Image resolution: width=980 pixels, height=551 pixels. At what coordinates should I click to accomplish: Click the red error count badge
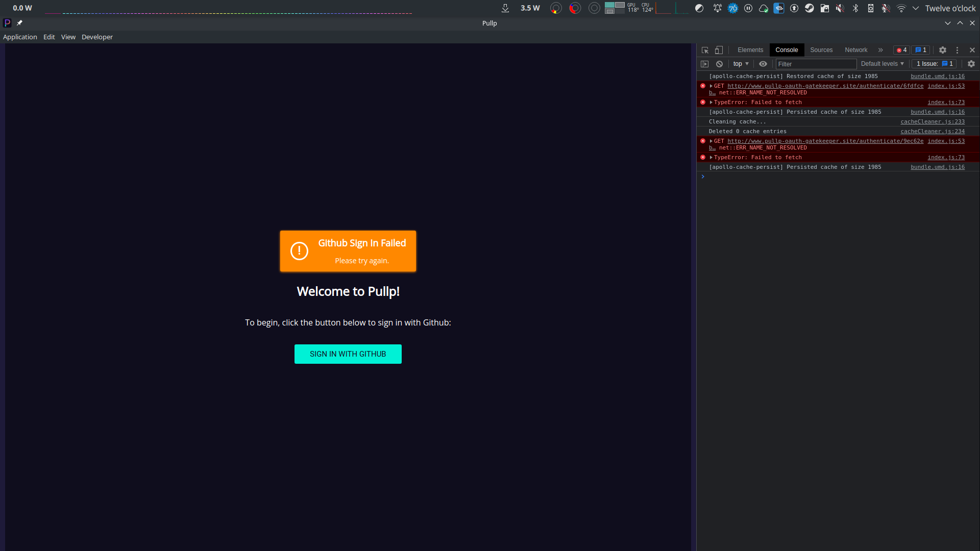(x=901, y=50)
